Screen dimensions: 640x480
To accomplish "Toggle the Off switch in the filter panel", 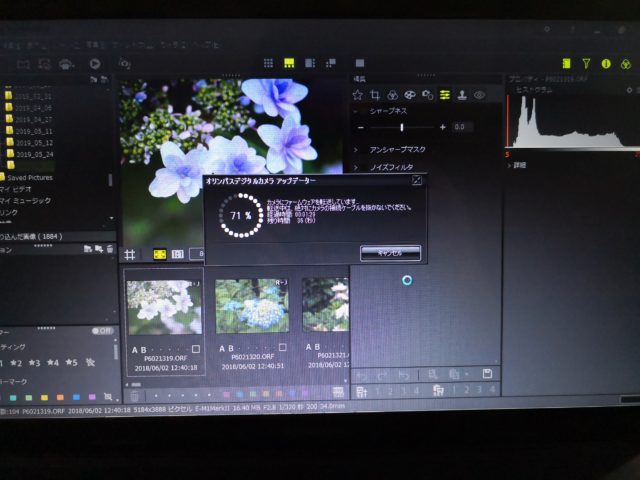I will tap(103, 330).
